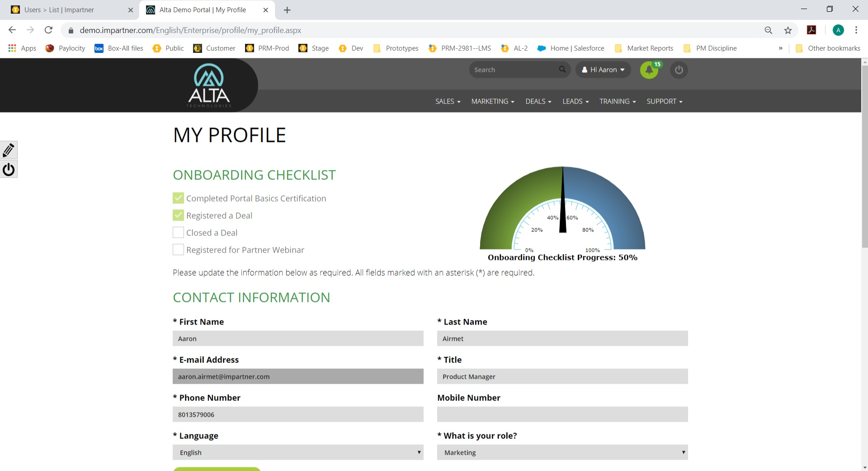
Task: Open the What is your role dropdown
Action: click(562, 452)
